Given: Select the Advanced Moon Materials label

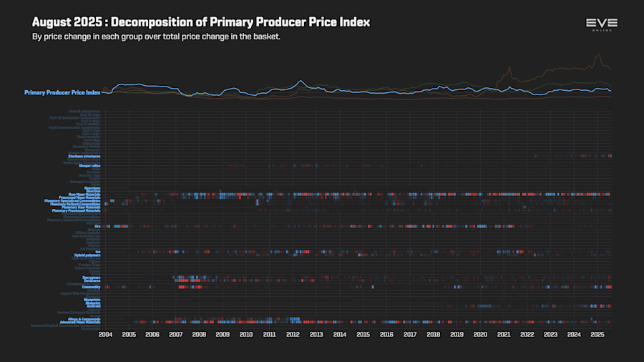Looking at the screenshot, I should click(80, 322).
